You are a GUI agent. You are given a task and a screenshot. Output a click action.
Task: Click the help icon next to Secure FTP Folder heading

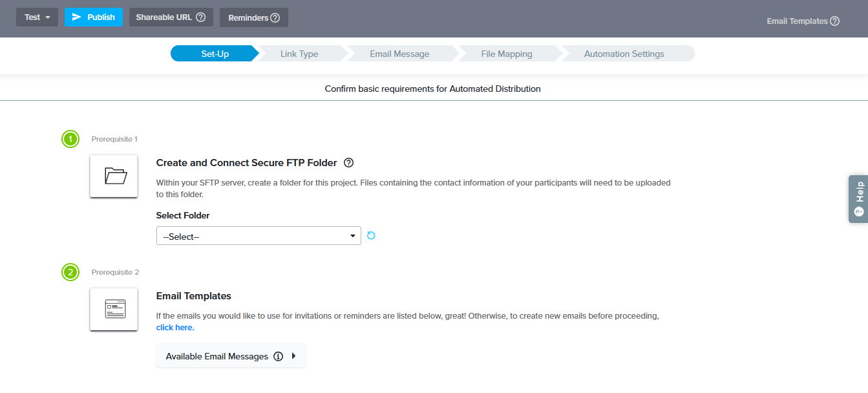tap(349, 163)
